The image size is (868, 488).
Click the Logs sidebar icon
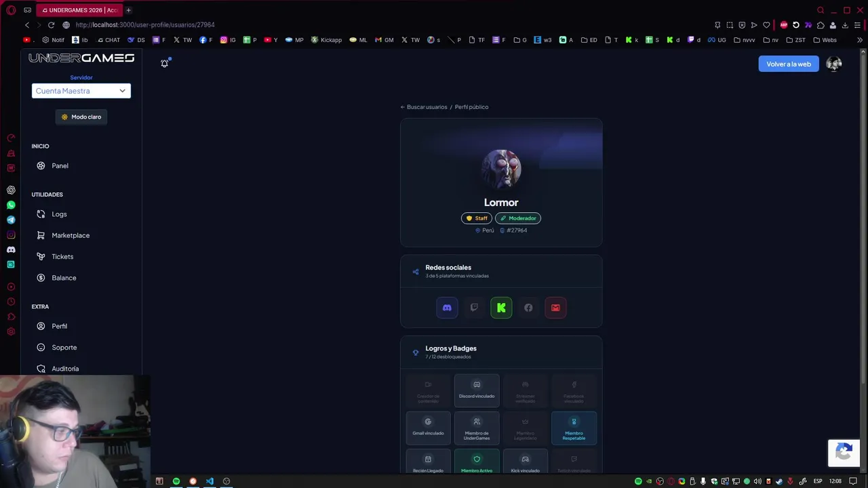pyautogui.click(x=41, y=214)
